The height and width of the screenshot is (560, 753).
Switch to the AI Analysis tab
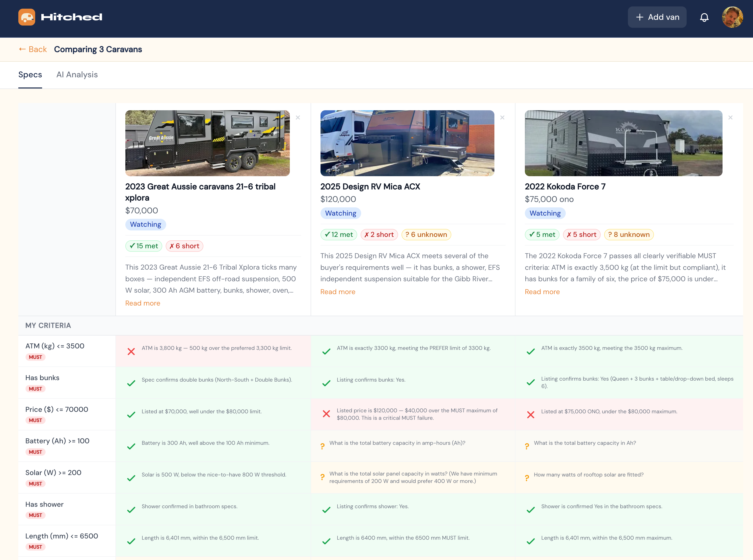[77, 75]
